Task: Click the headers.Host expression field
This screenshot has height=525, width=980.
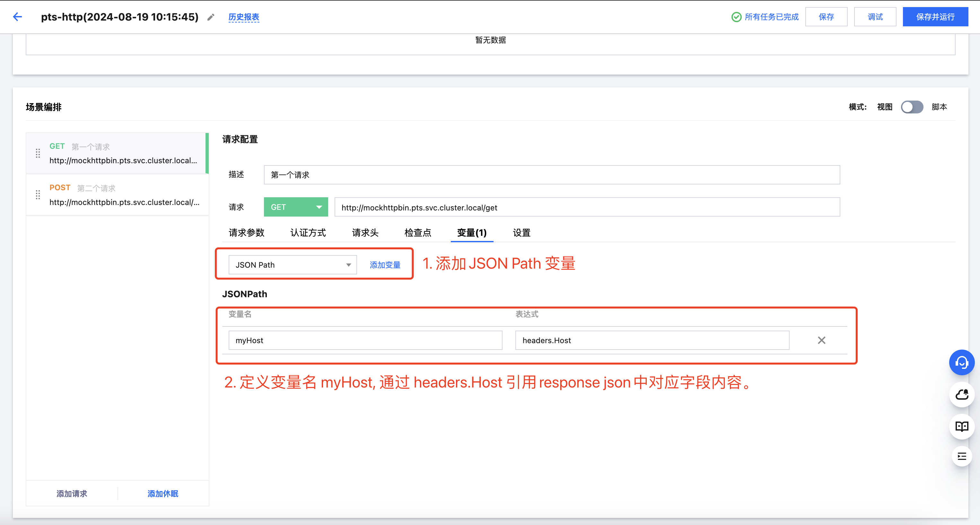Action: tap(652, 340)
